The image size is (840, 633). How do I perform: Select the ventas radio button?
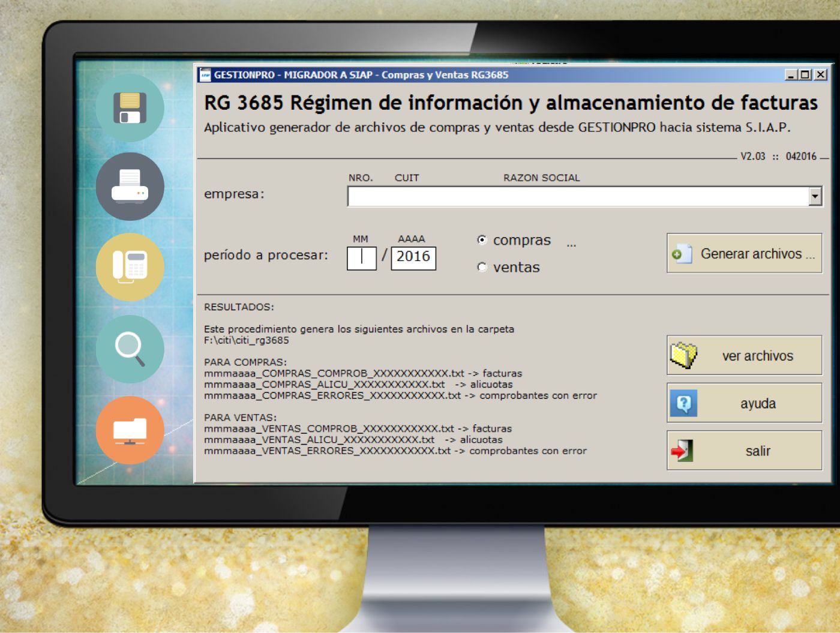[481, 267]
